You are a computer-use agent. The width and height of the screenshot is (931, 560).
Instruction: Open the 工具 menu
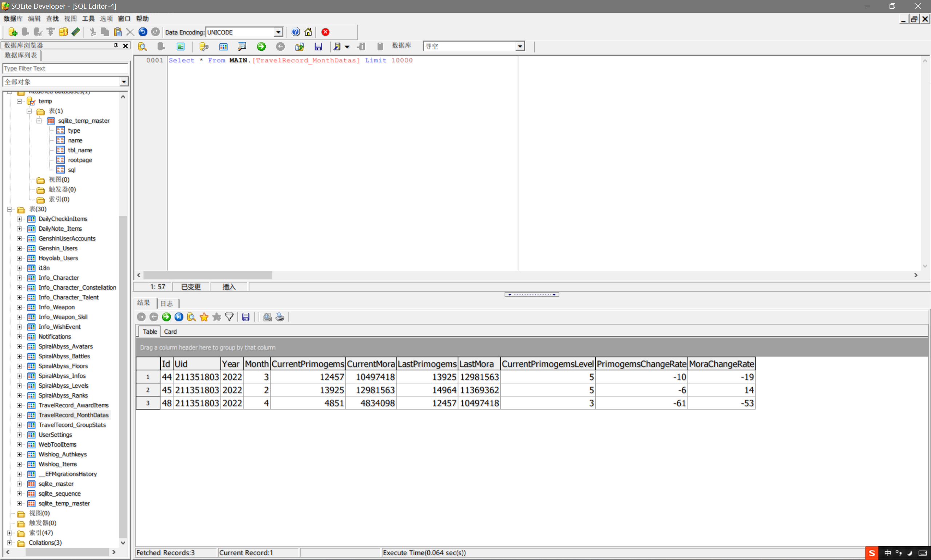click(x=88, y=19)
